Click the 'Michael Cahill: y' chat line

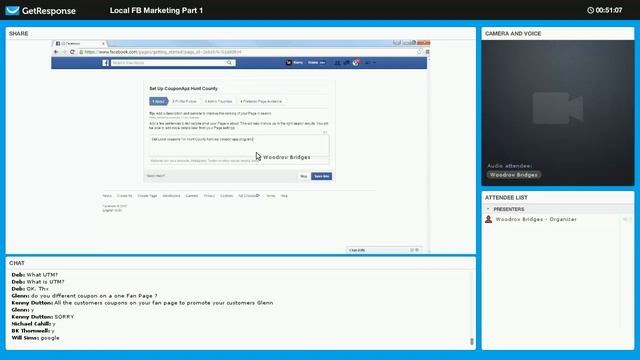[33, 324]
